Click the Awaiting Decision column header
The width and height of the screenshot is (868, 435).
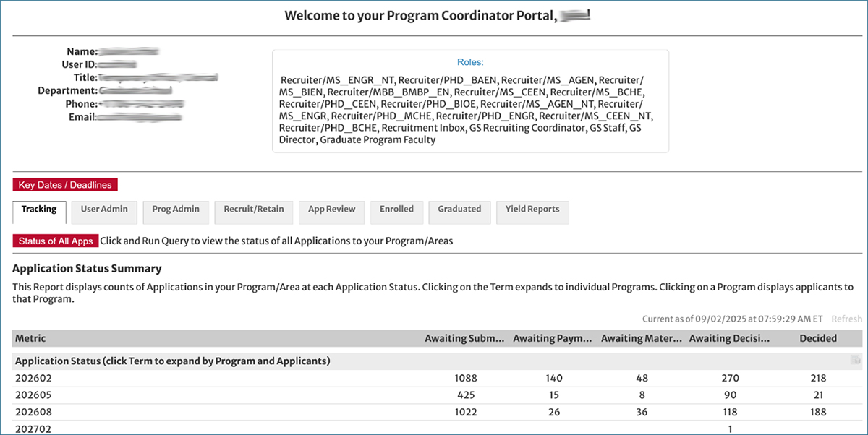pyautogui.click(x=729, y=338)
